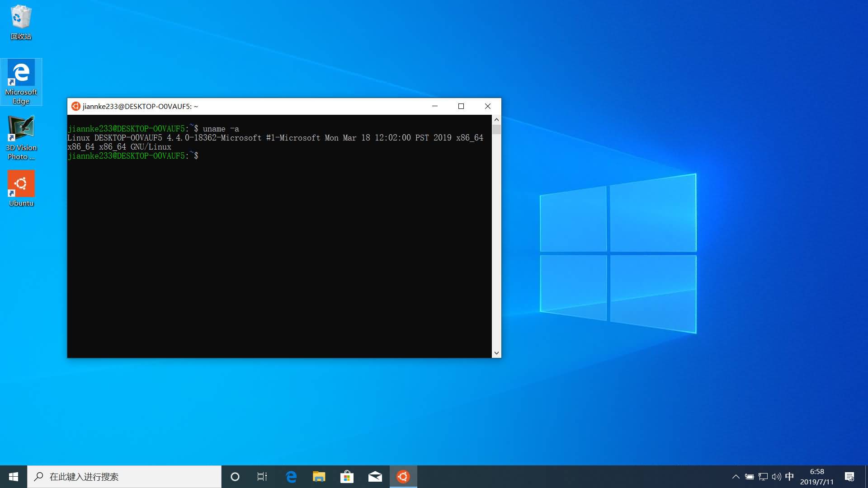Image resolution: width=868 pixels, height=488 pixels.
Task: Open the network status tray icon
Action: point(763,477)
